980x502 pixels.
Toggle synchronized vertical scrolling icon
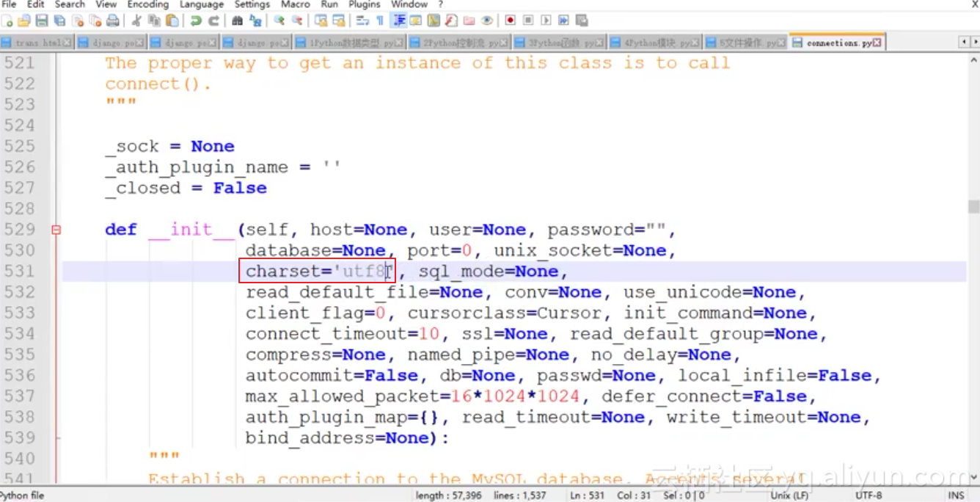coord(321,21)
